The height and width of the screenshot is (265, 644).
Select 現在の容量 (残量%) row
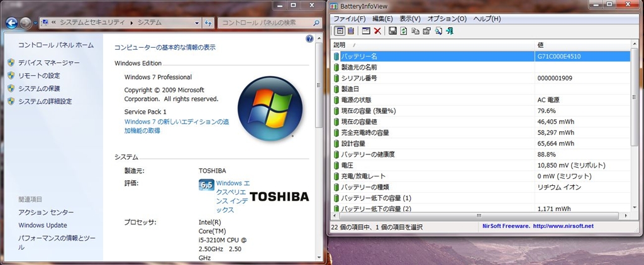[480, 111]
